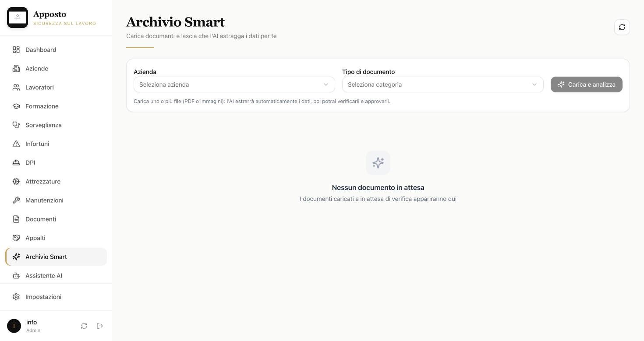This screenshot has height=341, width=644.
Task: Click the sync icon next to the info user
Action: pos(84,326)
